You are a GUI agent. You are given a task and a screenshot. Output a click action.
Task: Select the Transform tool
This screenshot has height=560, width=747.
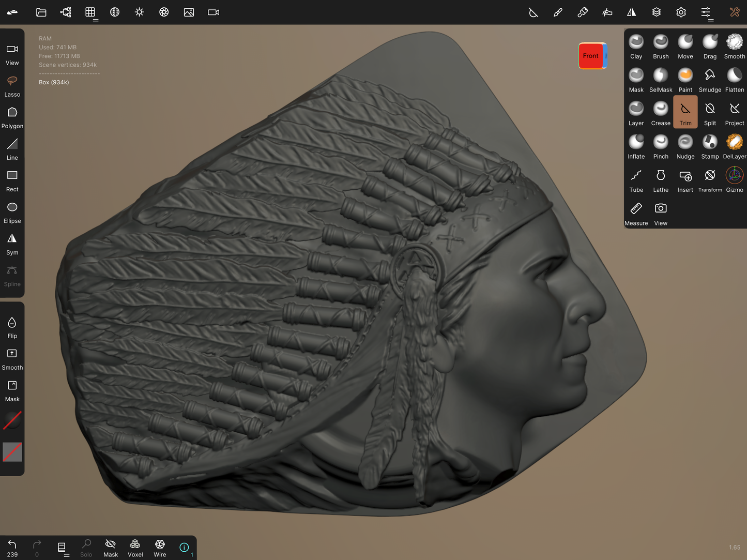tap(710, 180)
